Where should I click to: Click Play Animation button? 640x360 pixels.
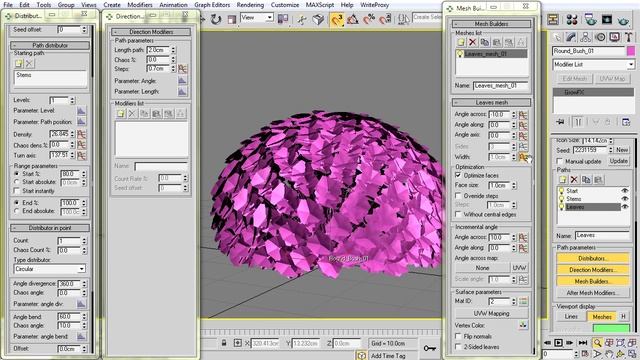[x=558, y=343]
